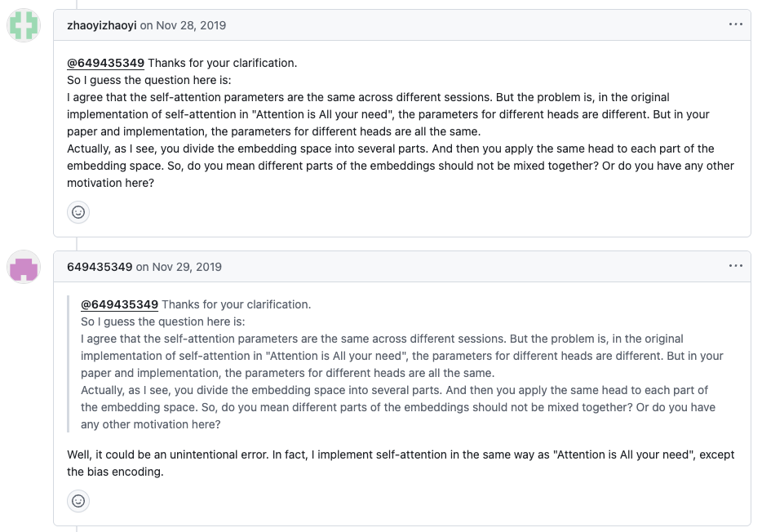Click the quoted reply block's left border
The width and height of the screenshot is (762, 532).
[x=68, y=364]
